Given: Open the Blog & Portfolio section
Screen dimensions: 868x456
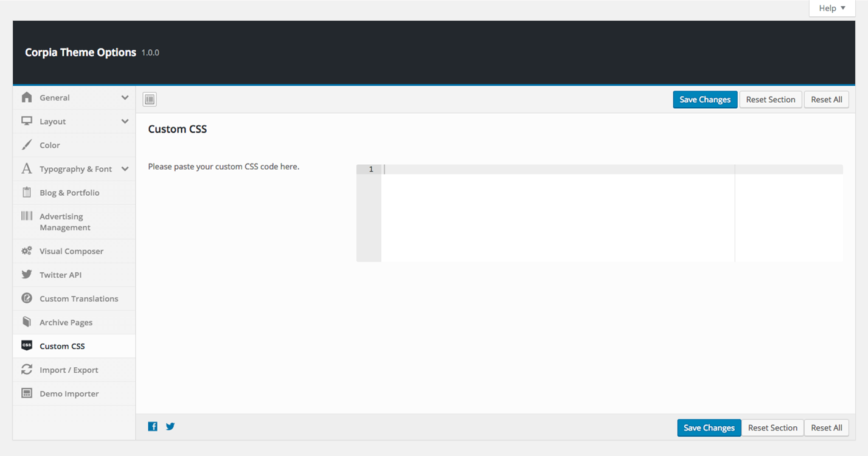Looking at the screenshot, I should (x=69, y=193).
